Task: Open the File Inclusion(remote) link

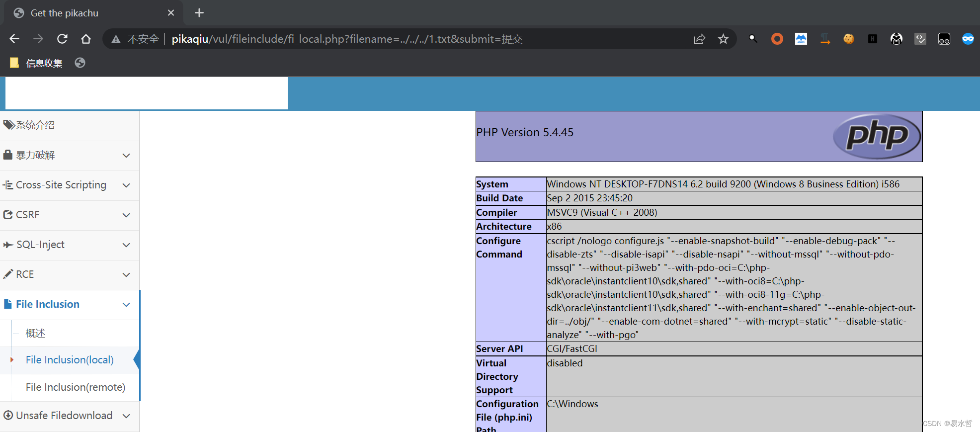Action: point(76,387)
